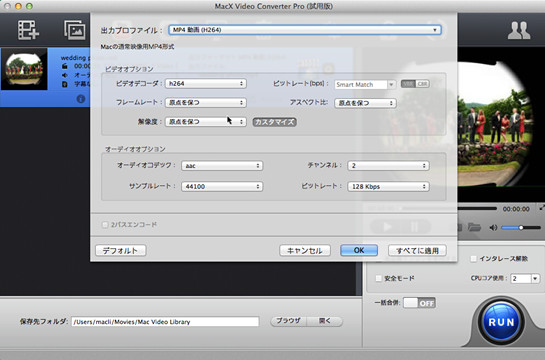Click the Add Video icon in toolbar
This screenshot has width=545, height=360.
pos(28,30)
